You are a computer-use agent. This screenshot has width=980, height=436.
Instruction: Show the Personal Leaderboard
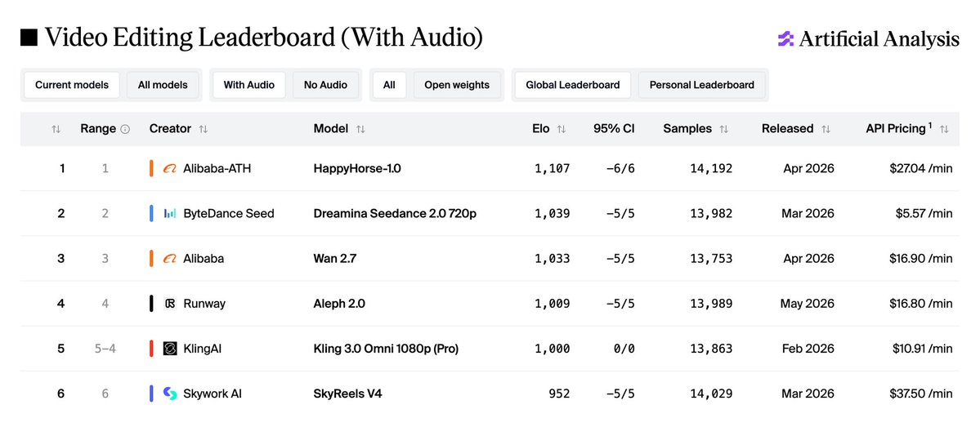coord(702,85)
